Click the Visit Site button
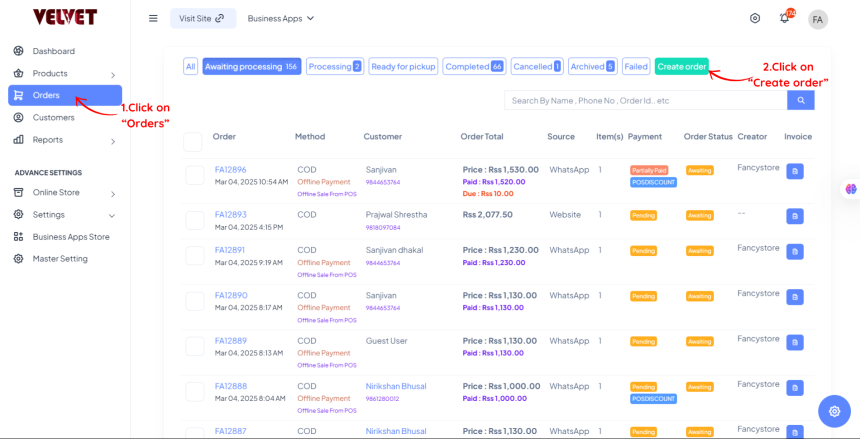Image resolution: width=860 pixels, height=439 pixels. point(202,18)
